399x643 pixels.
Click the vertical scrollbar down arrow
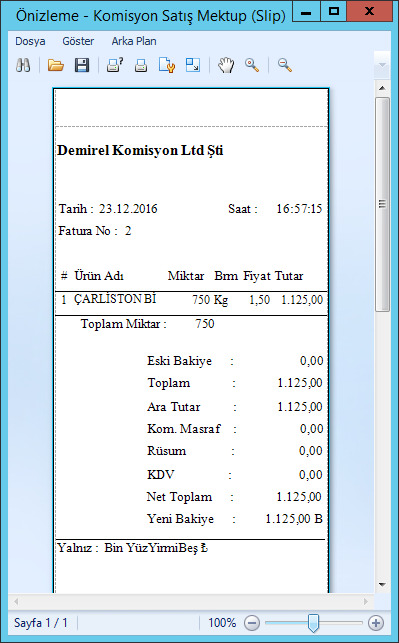pos(382,585)
